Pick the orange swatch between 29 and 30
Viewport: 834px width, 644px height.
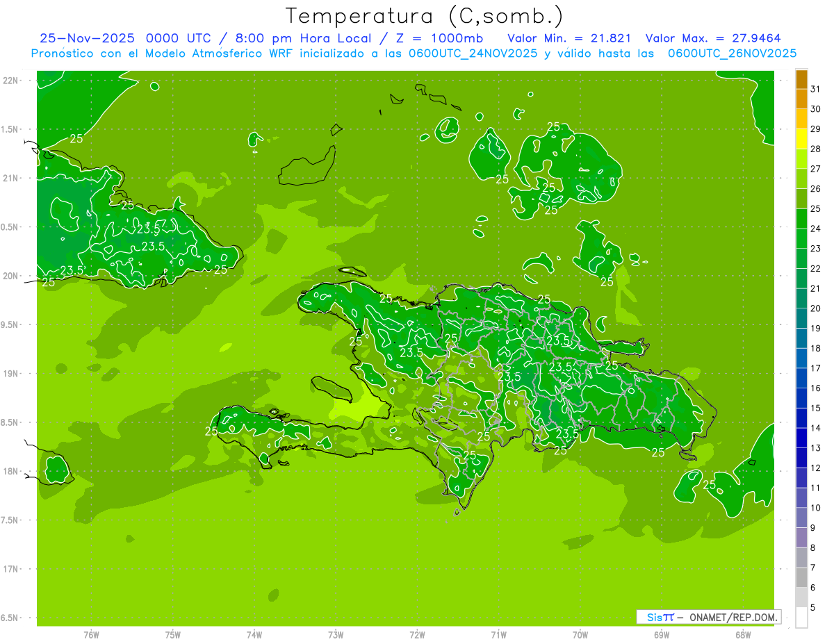[801, 119]
